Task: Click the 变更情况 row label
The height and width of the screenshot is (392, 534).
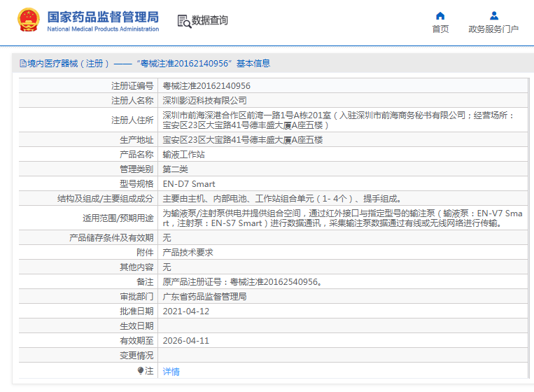Action: (x=136, y=356)
